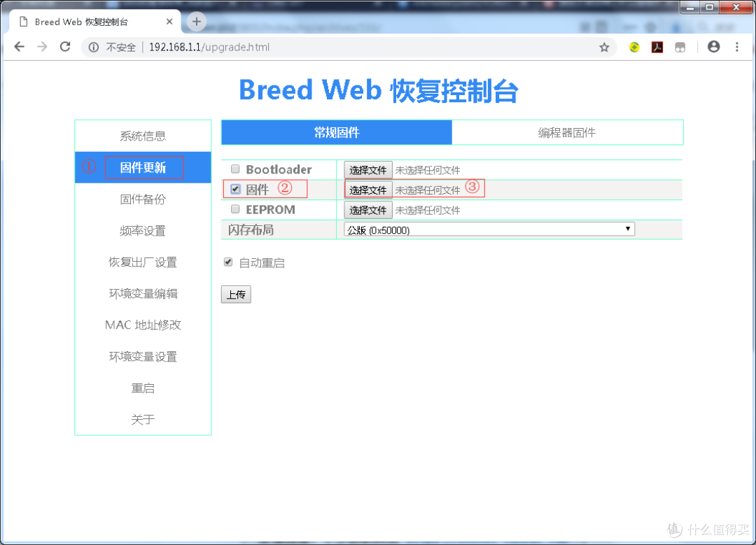Bookmark this page with the star icon

pos(604,47)
